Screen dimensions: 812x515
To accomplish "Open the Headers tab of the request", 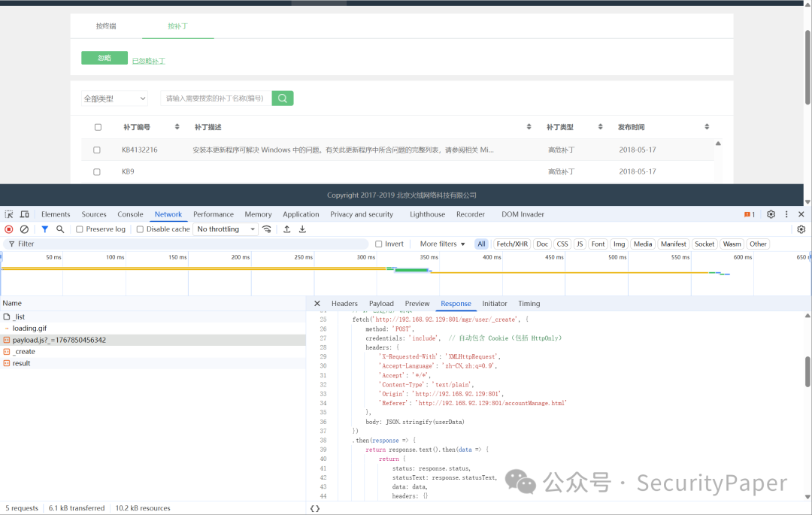I will pyautogui.click(x=344, y=304).
